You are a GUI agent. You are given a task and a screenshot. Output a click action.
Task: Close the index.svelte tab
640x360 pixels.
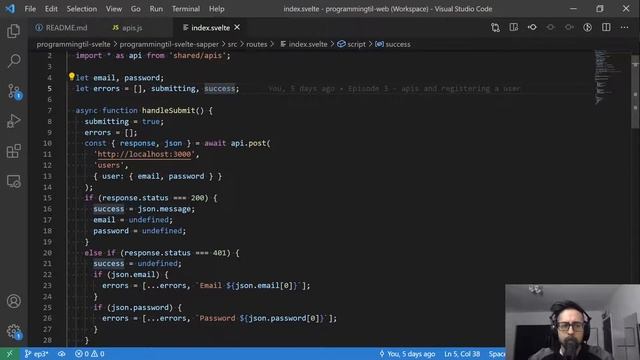coord(237,27)
